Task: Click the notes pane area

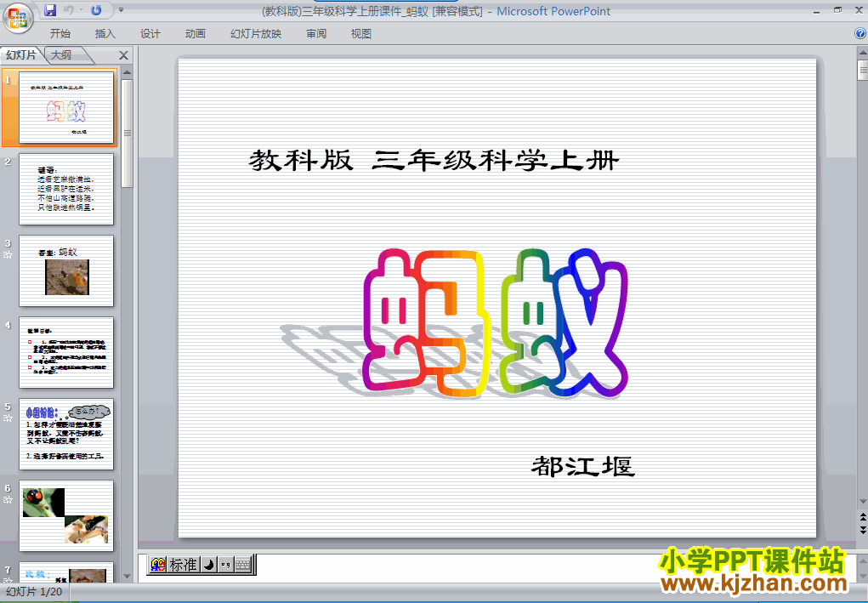Action: click(498, 567)
